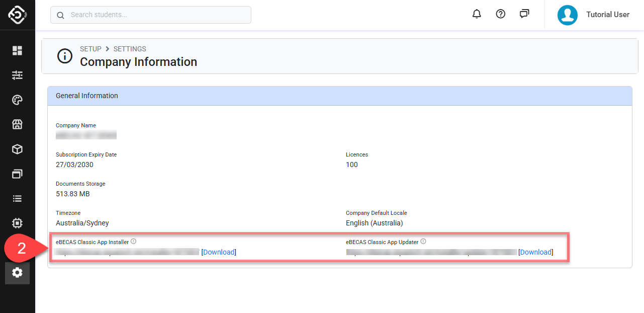This screenshot has width=644, height=313.
Task: Open the dashboard from the sidebar grid icon
Action: coord(17,50)
